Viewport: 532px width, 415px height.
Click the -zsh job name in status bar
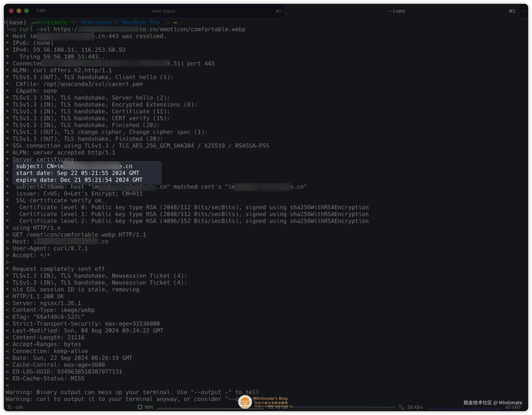pyautogui.click(x=18, y=407)
